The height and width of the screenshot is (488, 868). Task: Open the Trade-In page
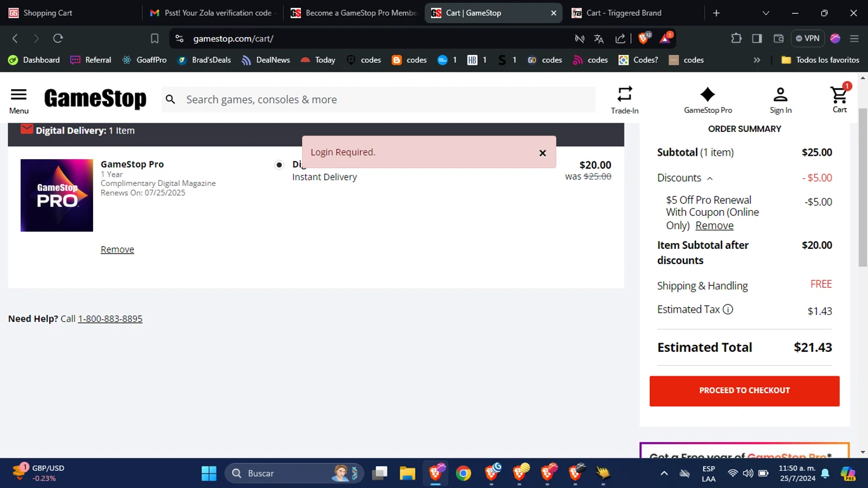pos(624,100)
